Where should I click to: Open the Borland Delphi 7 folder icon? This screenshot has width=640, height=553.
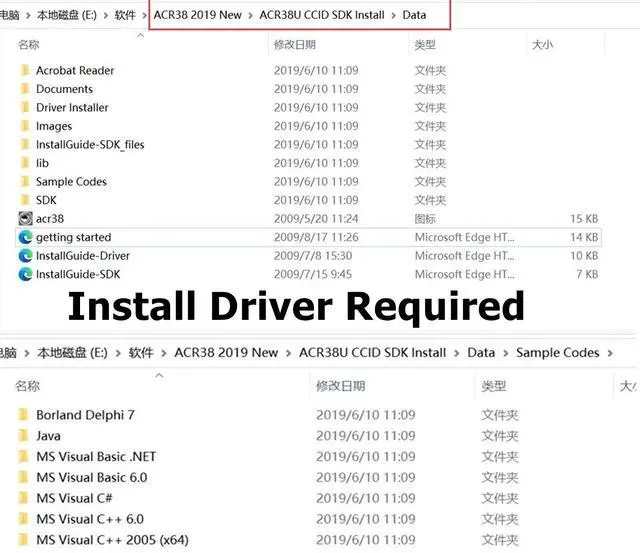pos(25,415)
